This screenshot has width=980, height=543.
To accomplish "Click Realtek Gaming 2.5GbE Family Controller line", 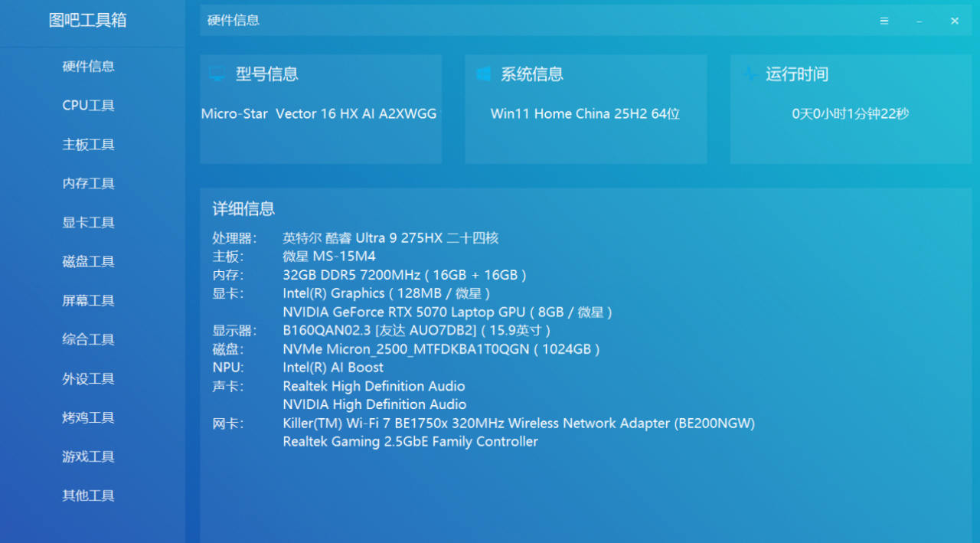I will pyautogui.click(x=410, y=442).
